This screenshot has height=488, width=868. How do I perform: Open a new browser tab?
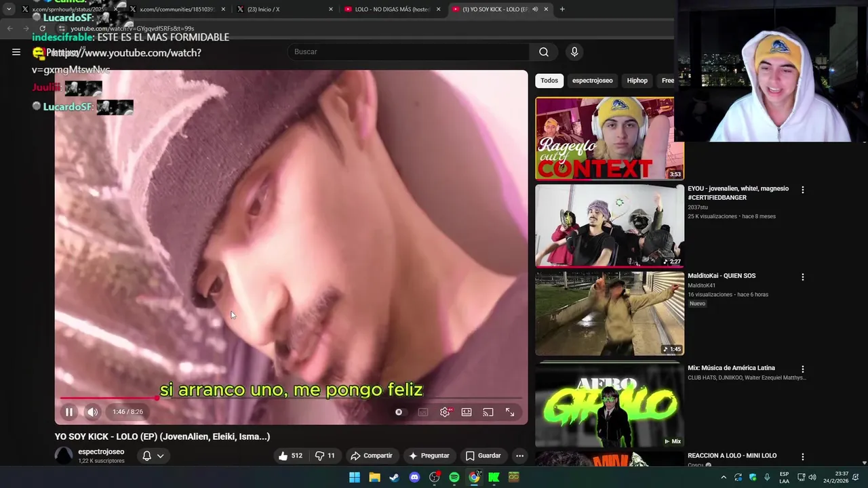click(562, 9)
